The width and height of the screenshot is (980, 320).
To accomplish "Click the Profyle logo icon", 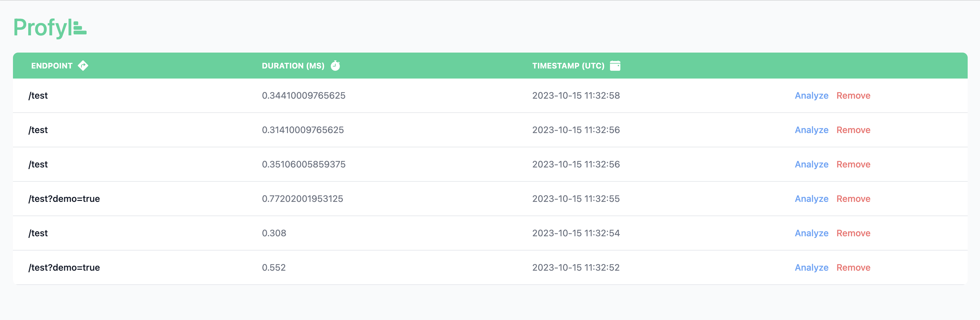I will pos(80,28).
